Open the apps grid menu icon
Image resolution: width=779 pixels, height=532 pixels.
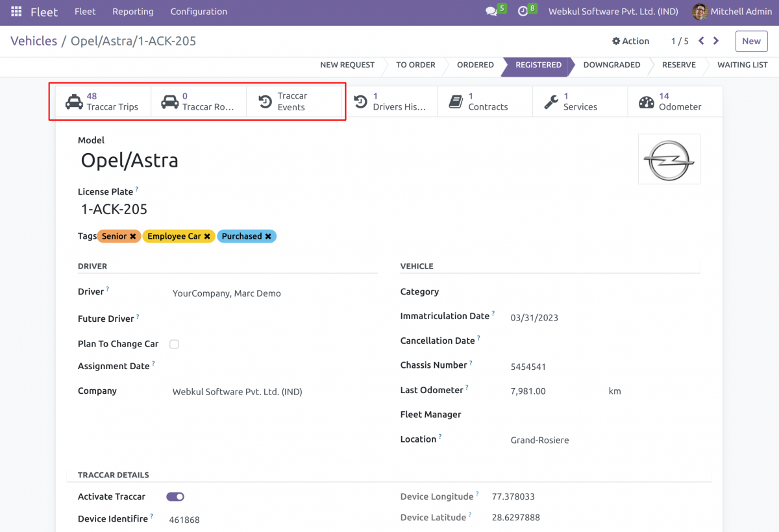(x=16, y=12)
